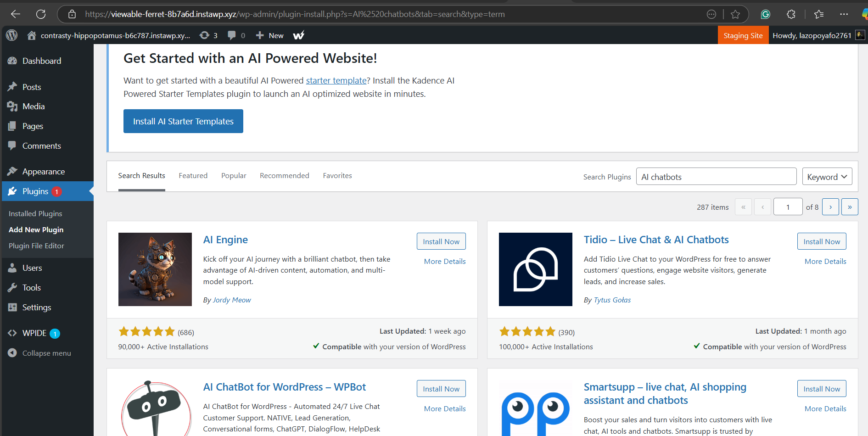Select the Search Results tab
Image resolution: width=868 pixels, height=436 pixels.
tap(141, 176)
